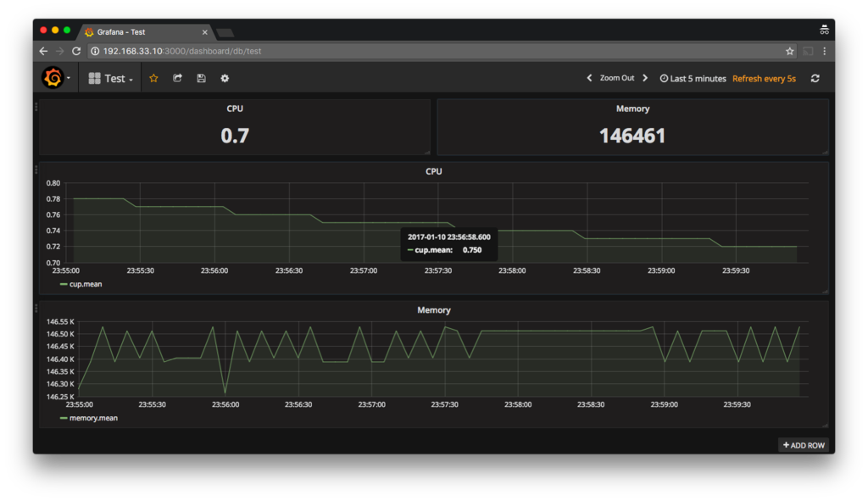868x501 pixels.
Task: Click Refresh every 5s setting
Action: click(764, 79)
